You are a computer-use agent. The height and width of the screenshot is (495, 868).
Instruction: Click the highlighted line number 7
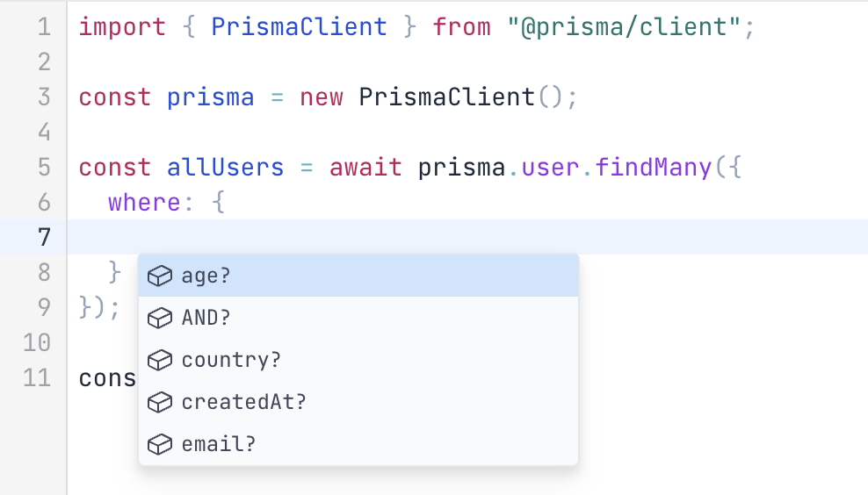click(44, 238)
